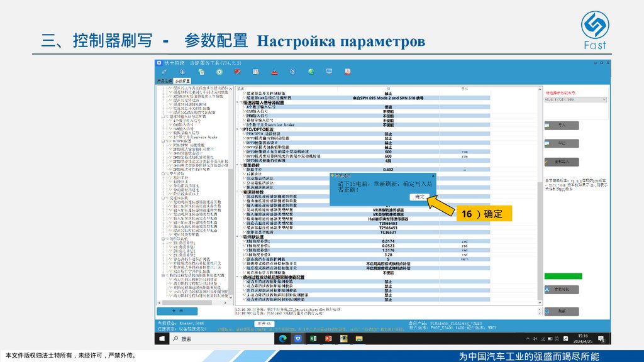Collapse the 软件默认值 node in left tree
Image resolution: width=644 pixels, height=362 pixels.
(x=163, y=239)
